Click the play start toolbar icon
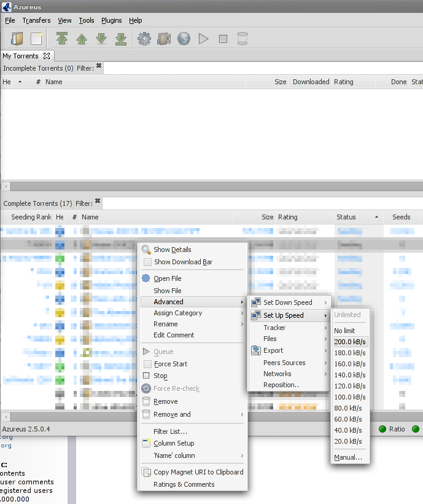This screenshot has width=423, height=504. point(203,39)
